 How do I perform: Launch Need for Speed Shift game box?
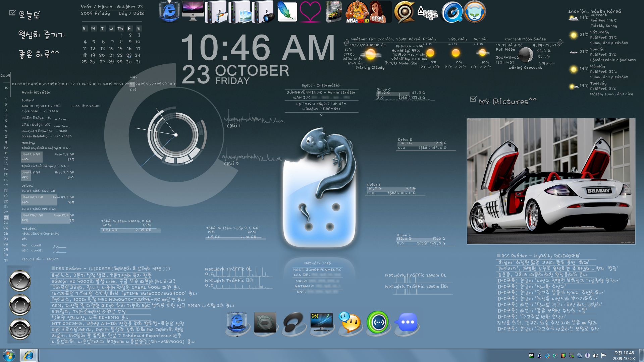(334, 12)
